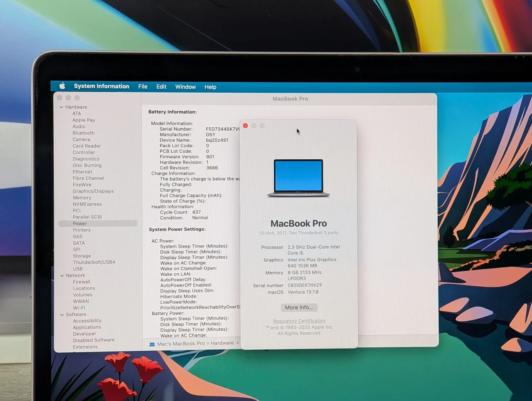Image resolution: width=532 pixels, height=401 pixels.
Task: Click the MacBook Pro laptop image
Action: click(x=298, y=178)
